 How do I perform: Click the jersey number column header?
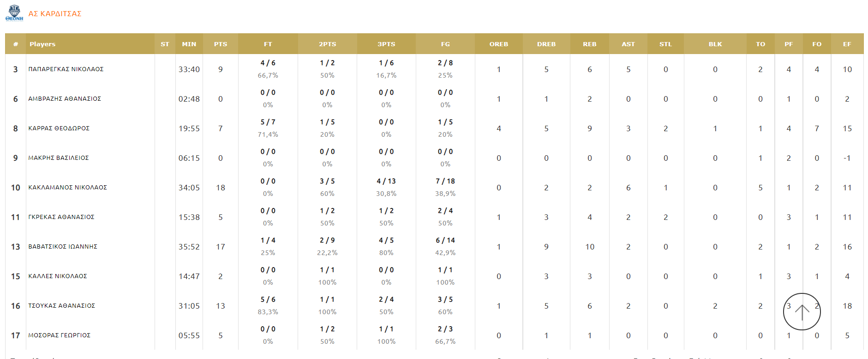[x=16, y=44]
